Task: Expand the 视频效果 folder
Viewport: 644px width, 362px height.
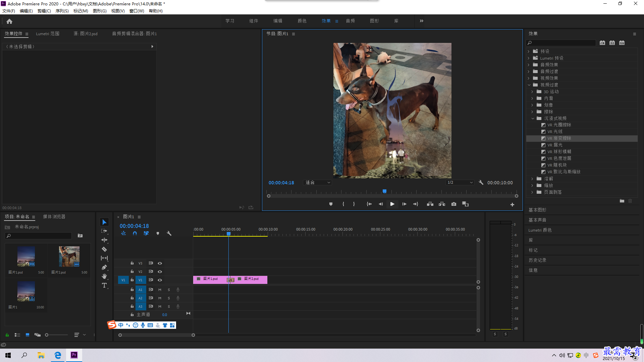Action: pyautogui.click(x=529, y=78)
